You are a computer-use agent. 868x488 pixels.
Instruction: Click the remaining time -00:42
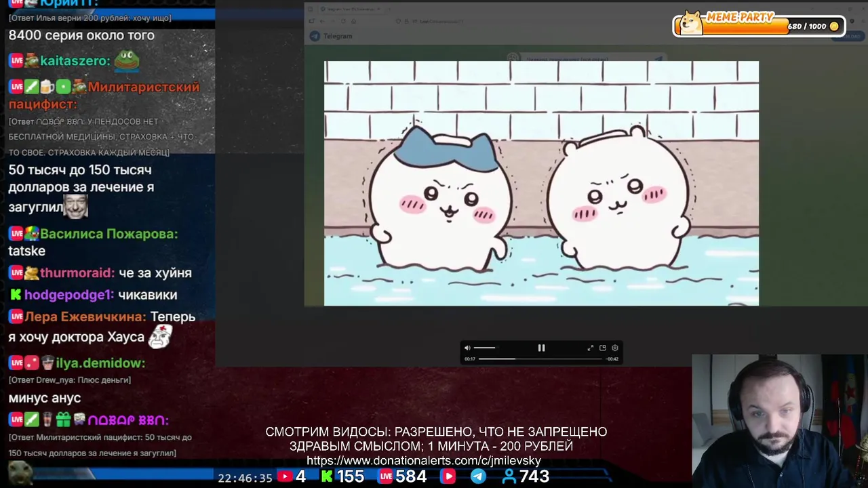[x=612, y=359]
